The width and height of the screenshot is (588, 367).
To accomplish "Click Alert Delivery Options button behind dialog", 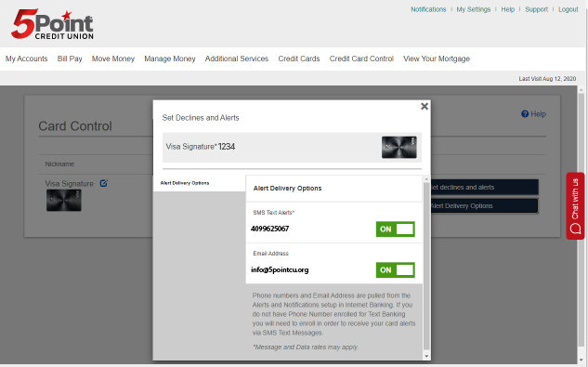I will (x=484, y=206).
